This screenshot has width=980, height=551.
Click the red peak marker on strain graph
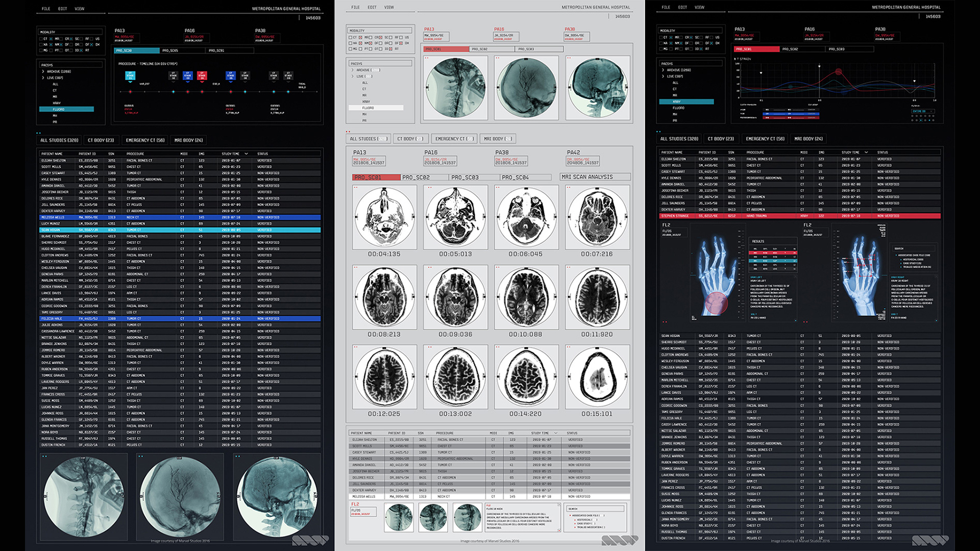(x=838, y=72)
